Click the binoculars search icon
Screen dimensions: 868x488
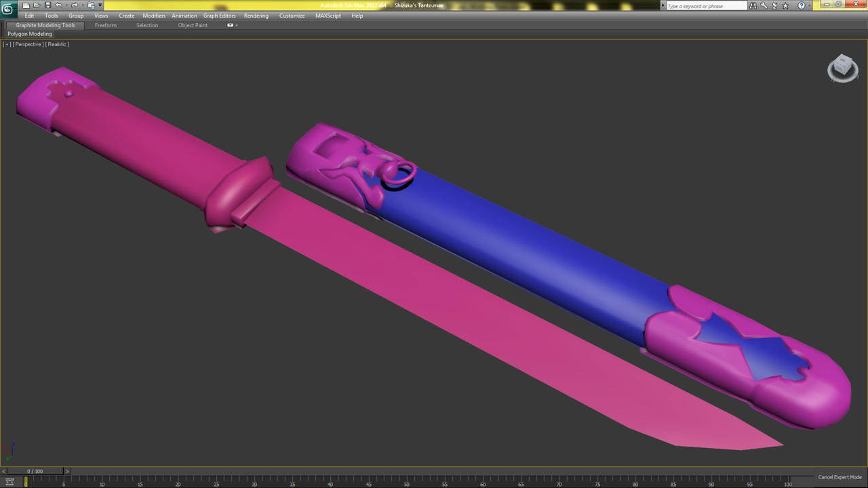click(753, 5)
